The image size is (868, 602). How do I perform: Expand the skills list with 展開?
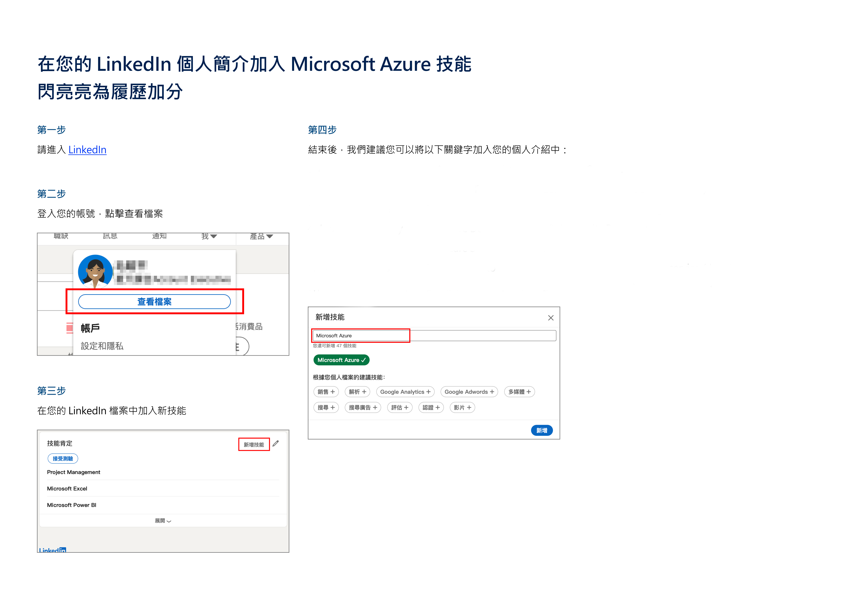(163, 521)
